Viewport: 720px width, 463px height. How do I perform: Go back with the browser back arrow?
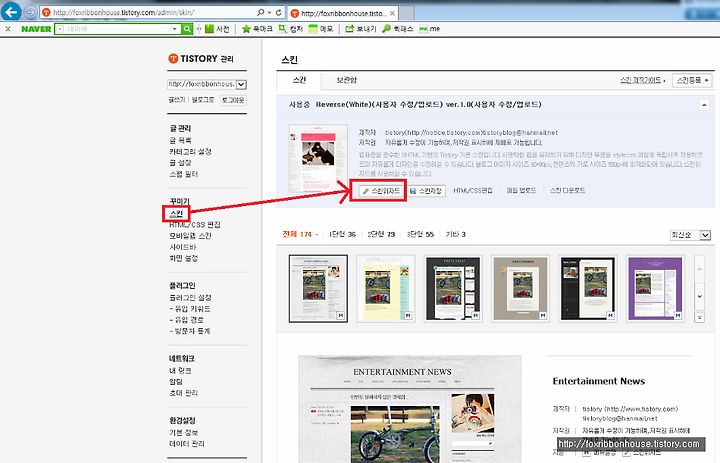(x=11, y=11)
